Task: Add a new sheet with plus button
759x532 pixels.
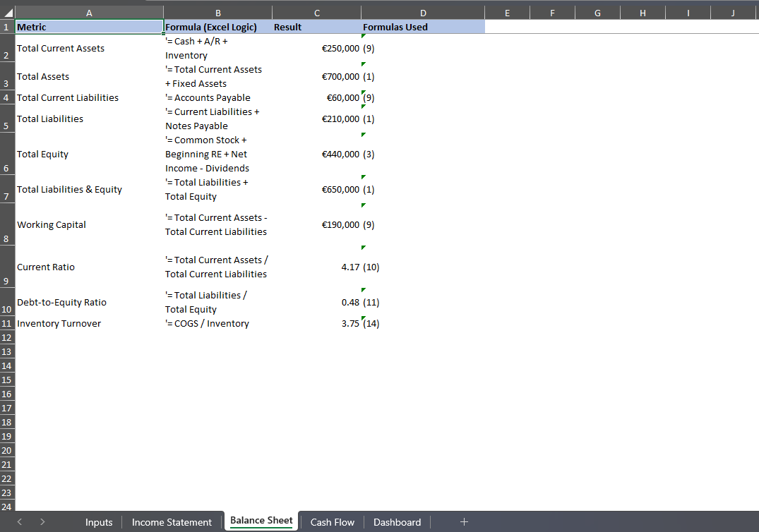Action: pos(464,522)
